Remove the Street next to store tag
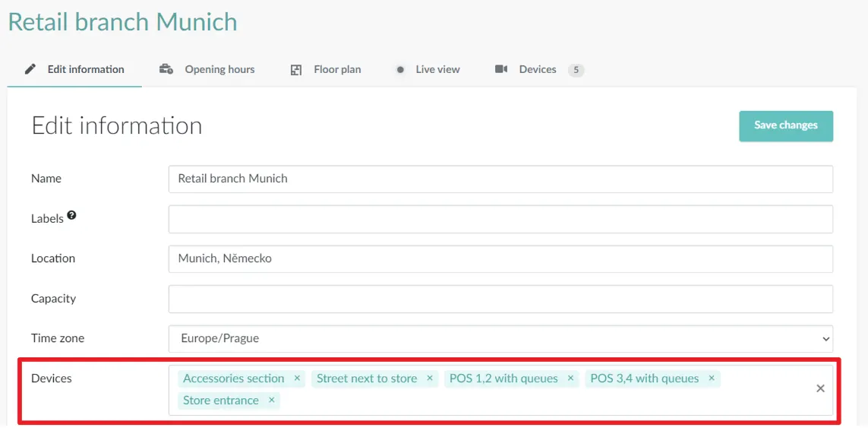Screen dimensions: 868x431 click(x=430, y=379)
